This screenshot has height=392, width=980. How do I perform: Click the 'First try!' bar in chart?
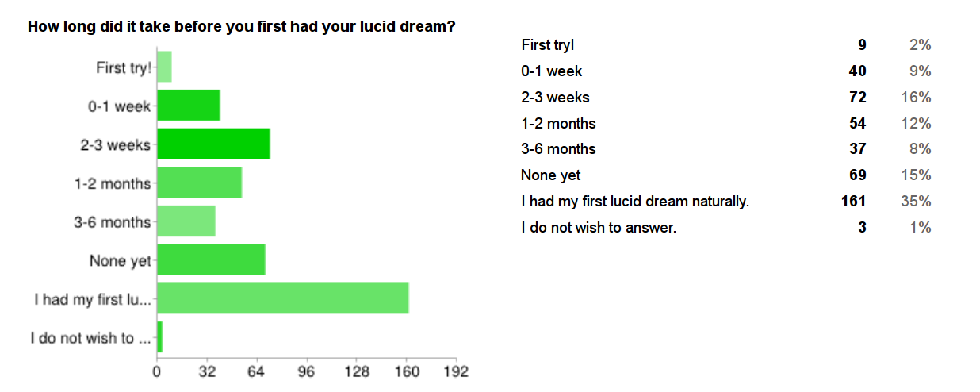point(164,67)
